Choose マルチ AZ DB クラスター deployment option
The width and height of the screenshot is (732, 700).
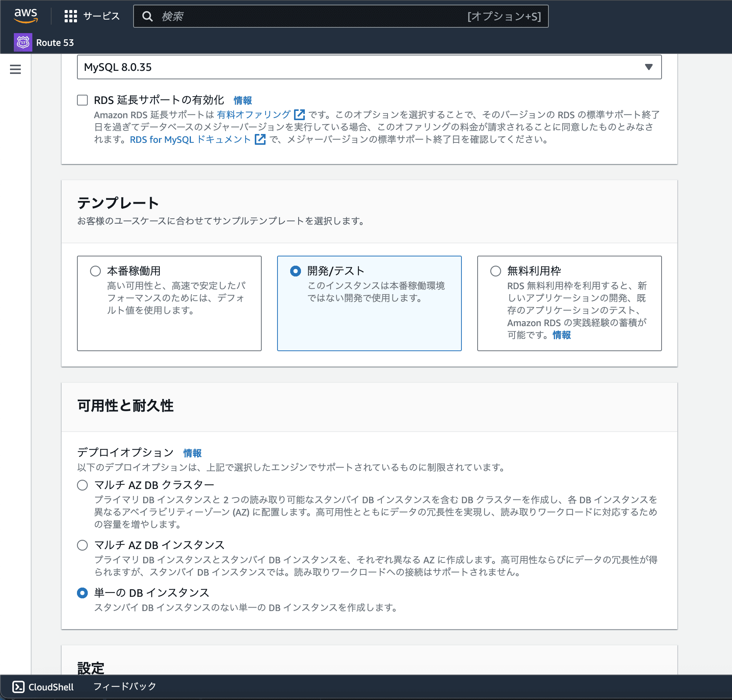point(82,485)
